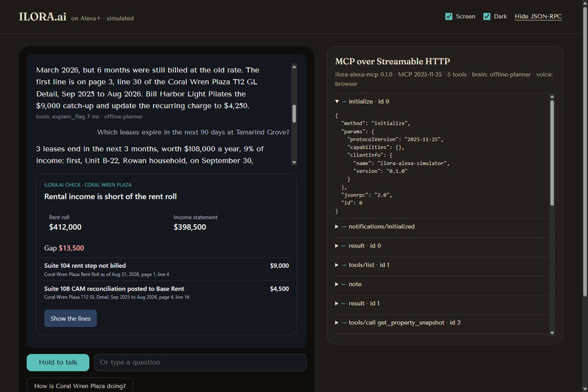Image resolution: width=588 pixels, height=392 pixels.
Task: Click the Income statement $398,500 value
Action: tap(190, 227)
